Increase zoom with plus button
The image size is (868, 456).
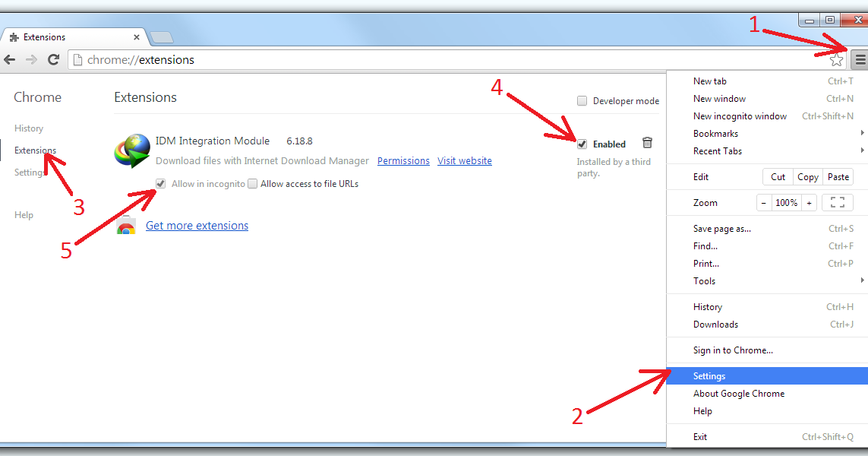coord(809,203)
